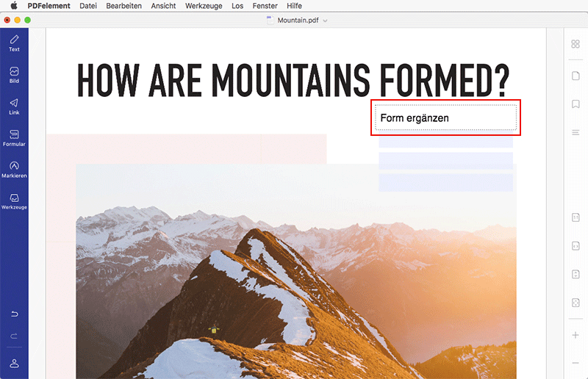Click the undo arrow icon
Screen dimensions: 588x379
click(14, 314)
